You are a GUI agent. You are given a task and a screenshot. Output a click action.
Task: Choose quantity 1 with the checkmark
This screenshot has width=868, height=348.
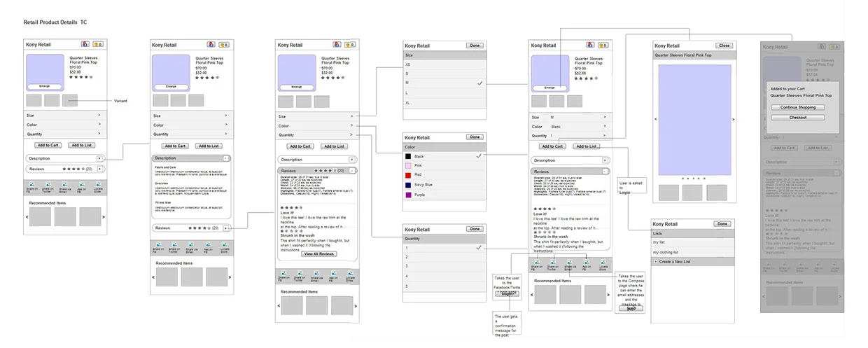(x=444, y=248)
